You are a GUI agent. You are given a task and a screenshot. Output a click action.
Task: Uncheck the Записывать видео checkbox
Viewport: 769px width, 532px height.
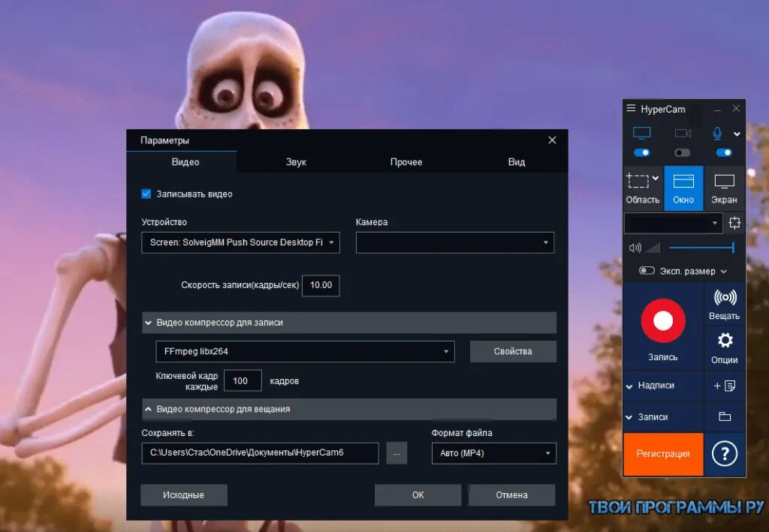click(x=146, y=194)
